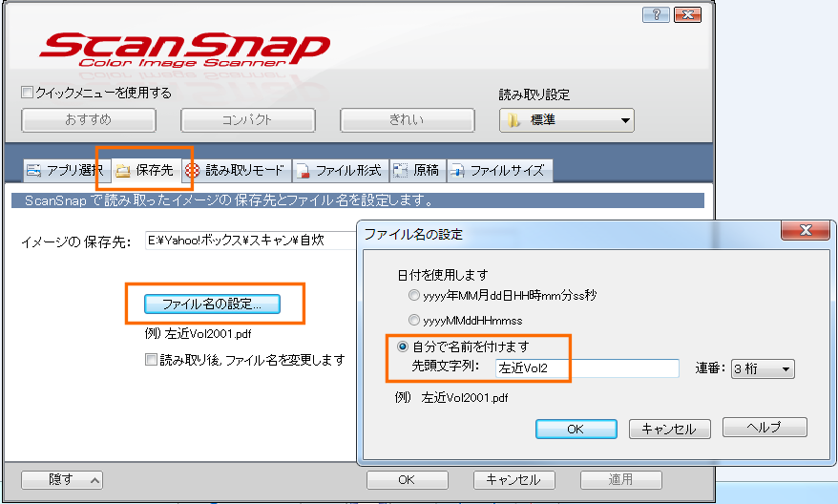
Task: Select 自分で名前を付けます radio button
Action: (x=402, y=346)
